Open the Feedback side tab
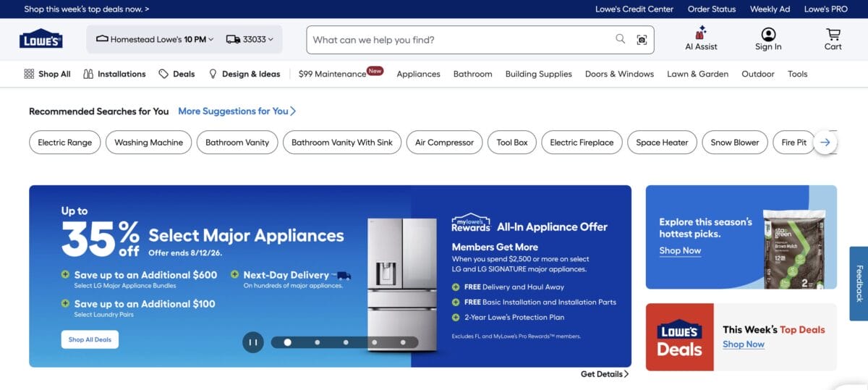 [859, 284]
